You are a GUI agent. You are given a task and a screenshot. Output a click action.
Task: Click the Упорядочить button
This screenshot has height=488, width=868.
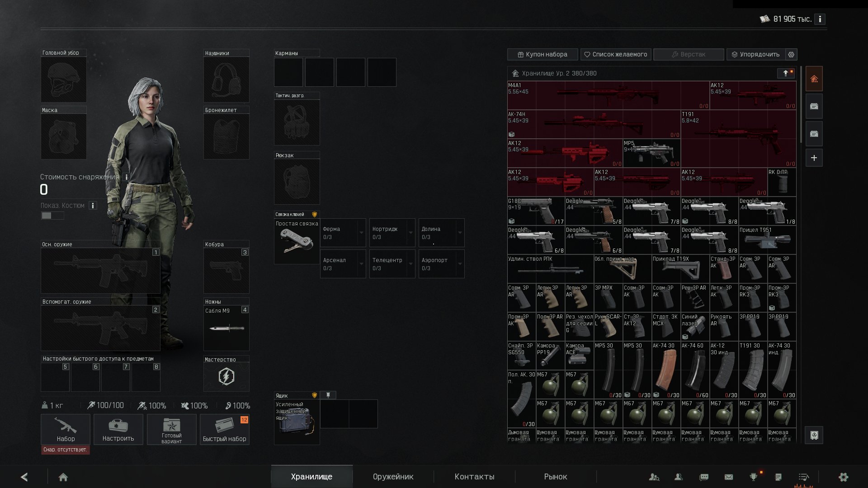coord(755,54)
